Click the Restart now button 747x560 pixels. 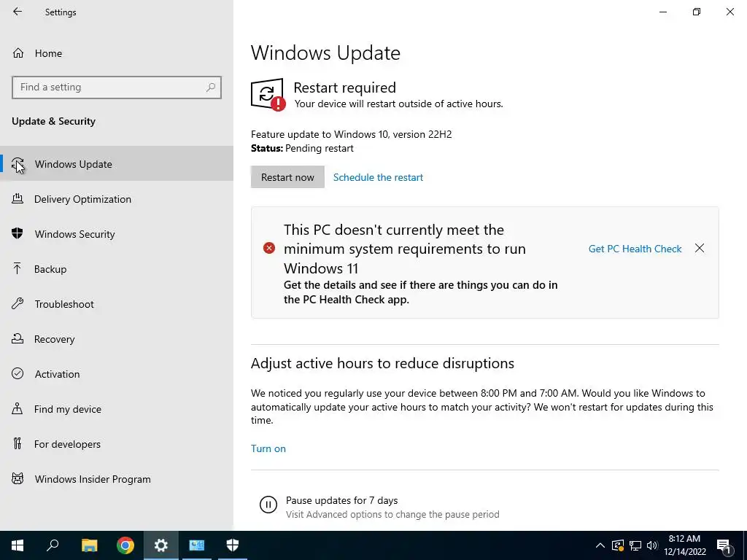coord(287,177)
